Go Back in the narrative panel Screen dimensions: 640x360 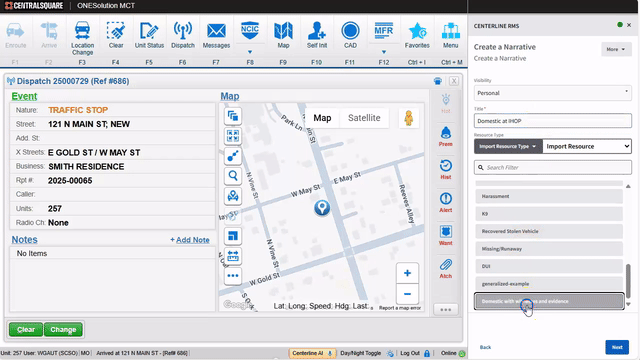pyautogui.click(x=485, y=347)
